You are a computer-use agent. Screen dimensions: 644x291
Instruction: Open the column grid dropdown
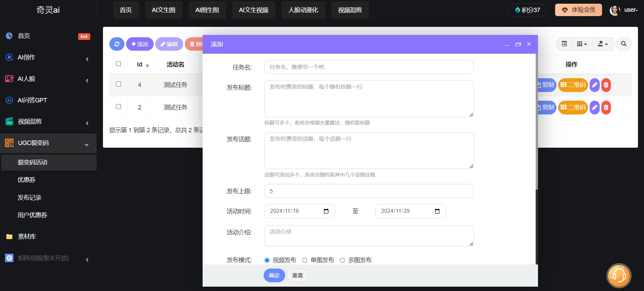[582, 44]
